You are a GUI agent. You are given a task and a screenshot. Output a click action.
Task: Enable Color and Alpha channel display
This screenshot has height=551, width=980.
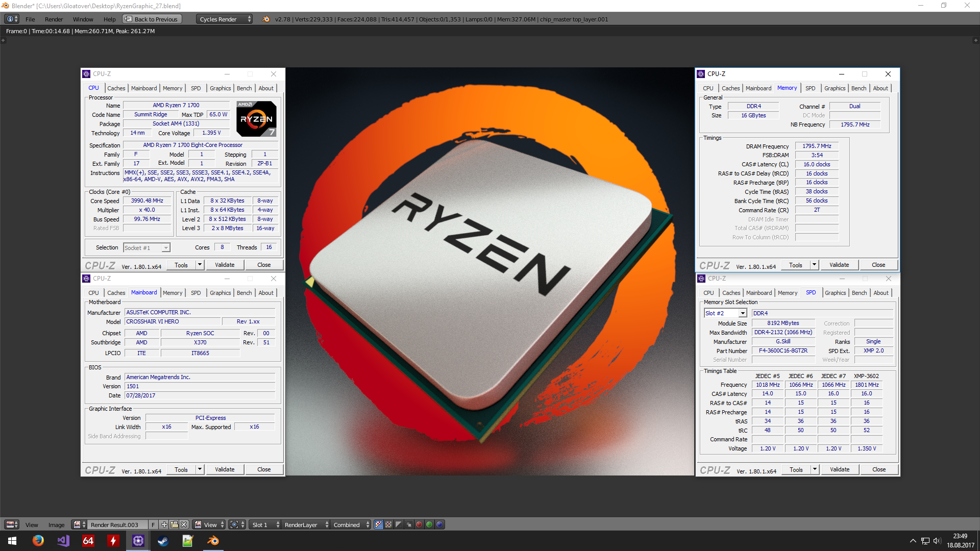[x=379, y=524]
